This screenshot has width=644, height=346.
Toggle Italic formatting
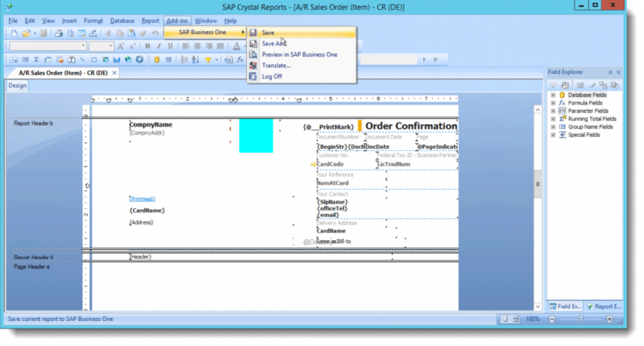tap(159, 46)
